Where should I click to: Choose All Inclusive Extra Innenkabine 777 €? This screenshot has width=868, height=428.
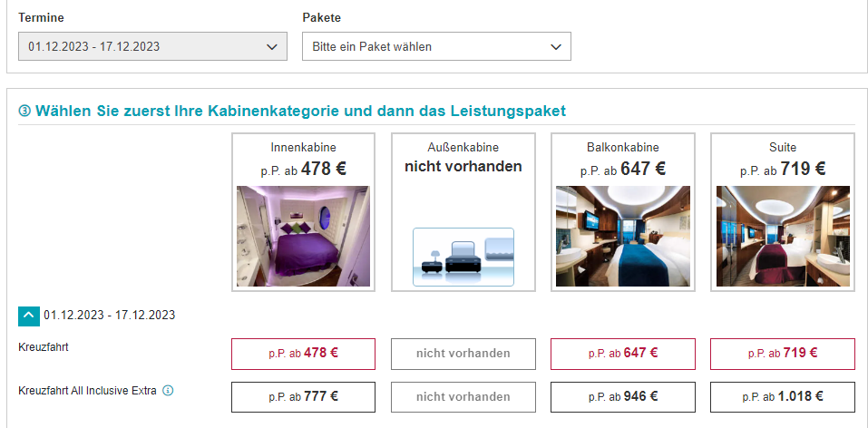pos(303,397)
